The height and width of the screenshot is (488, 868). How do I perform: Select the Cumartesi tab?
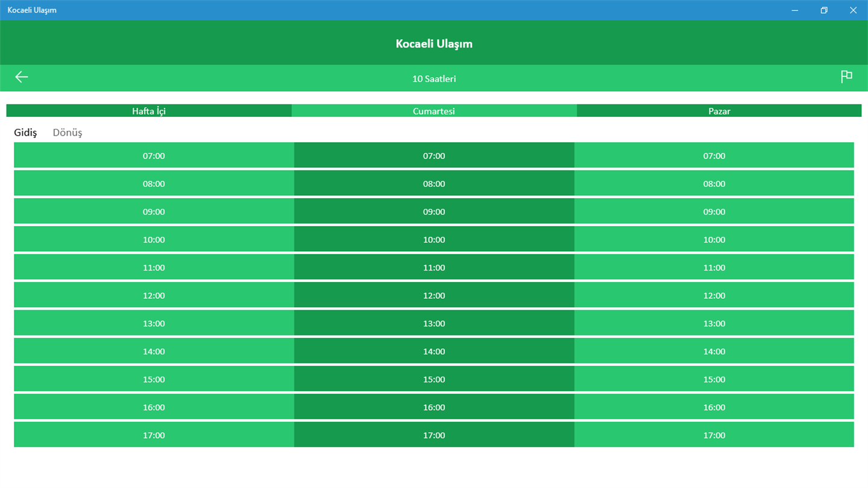click(434, 111)
